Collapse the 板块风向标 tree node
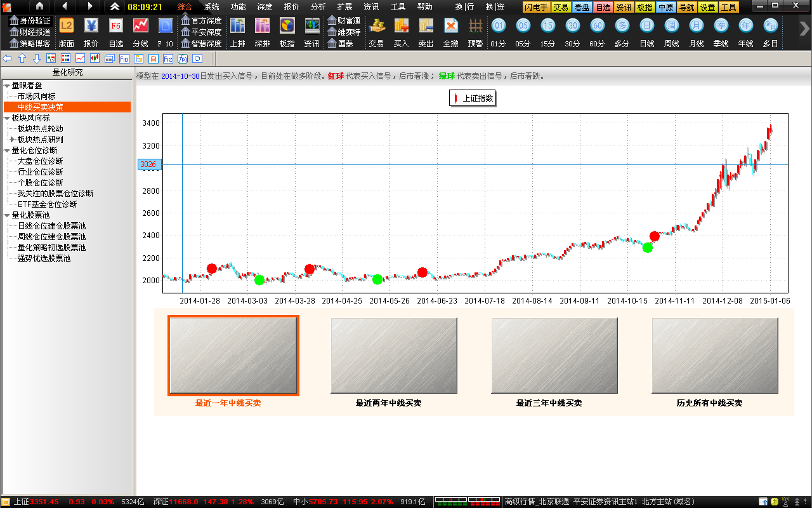812x508 pixels. (x=7, y=118)
